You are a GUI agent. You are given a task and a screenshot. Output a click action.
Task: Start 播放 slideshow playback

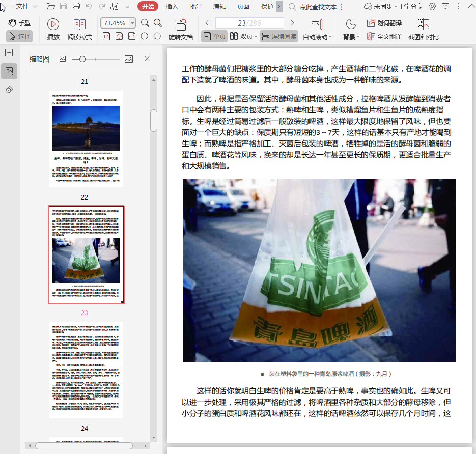(53, 29)
